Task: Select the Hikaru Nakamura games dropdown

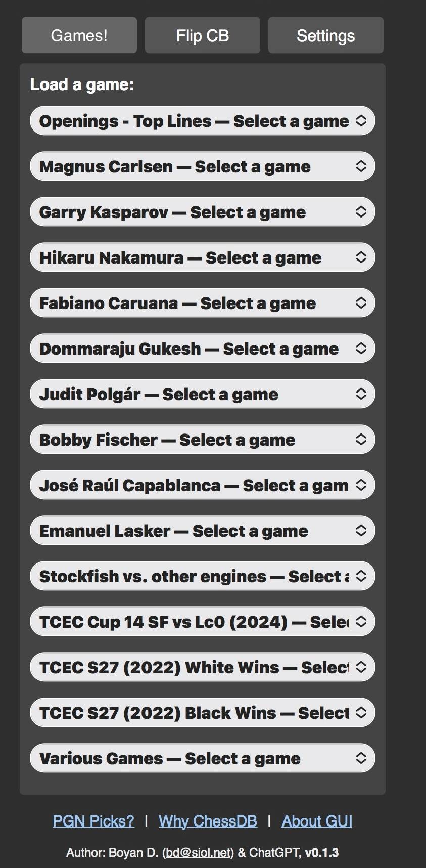Action: [x=202, y=257]
